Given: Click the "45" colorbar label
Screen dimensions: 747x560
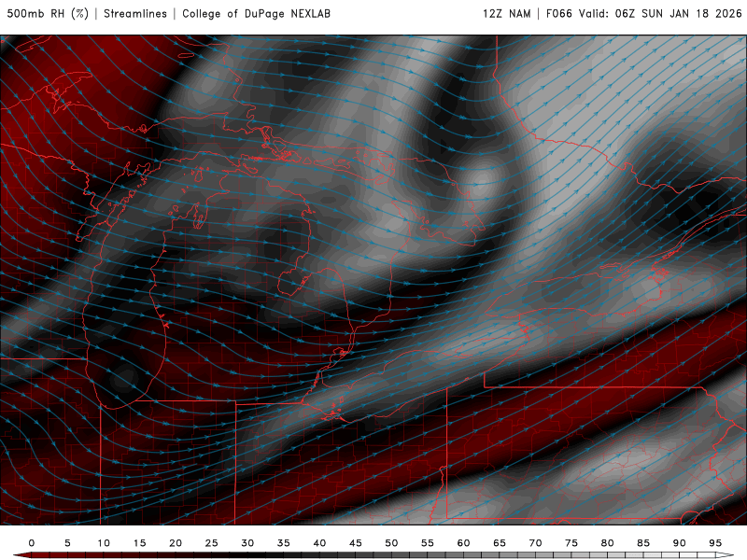Looking at the screenshot, I should tap(356, 543).
